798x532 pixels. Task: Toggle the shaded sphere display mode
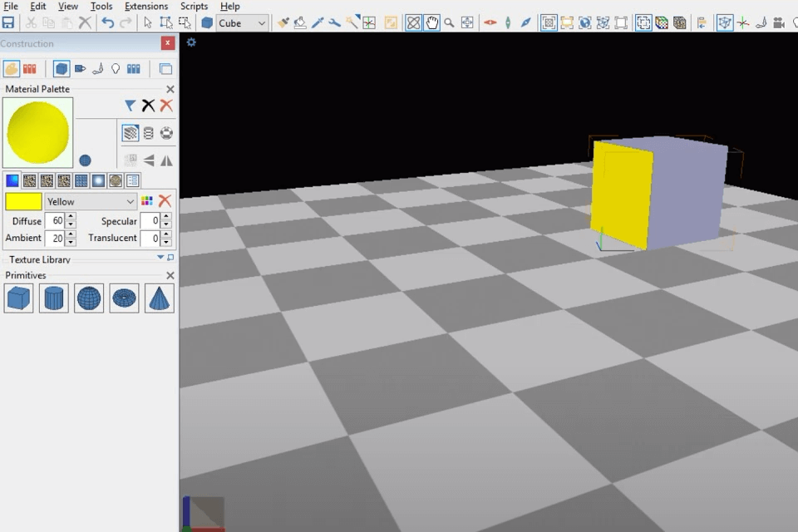pos(166,133)
